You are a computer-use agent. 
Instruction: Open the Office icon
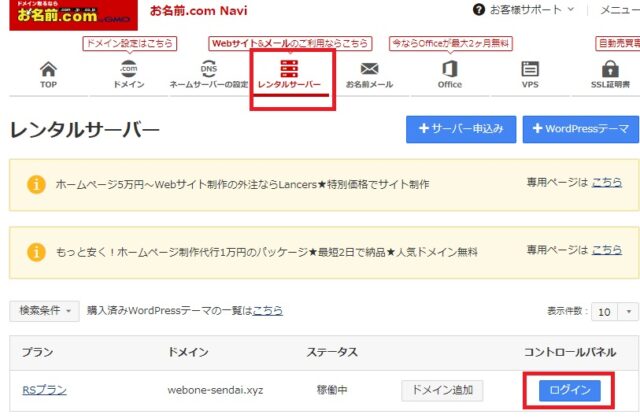click(x=449, y=69)
